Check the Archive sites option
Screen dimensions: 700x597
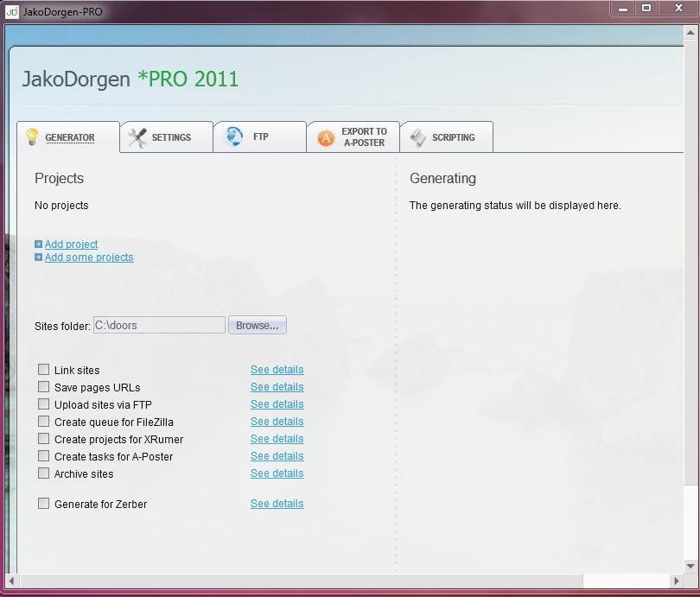[43, 473]
